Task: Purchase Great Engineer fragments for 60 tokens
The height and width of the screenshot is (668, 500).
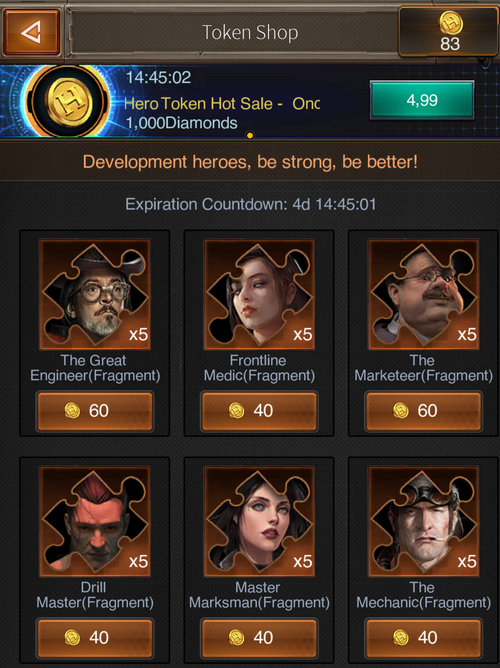Action: pyautogui.click(x=95, y=411)
